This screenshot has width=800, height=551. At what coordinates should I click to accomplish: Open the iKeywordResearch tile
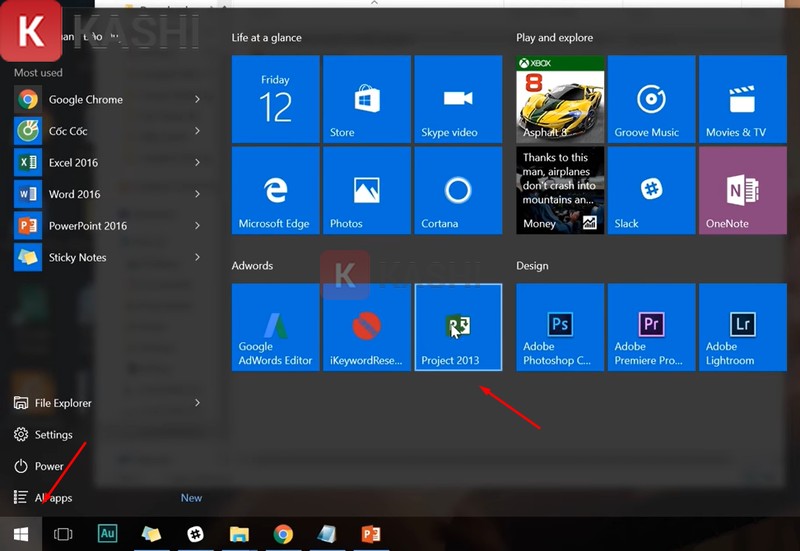(367, 328)
